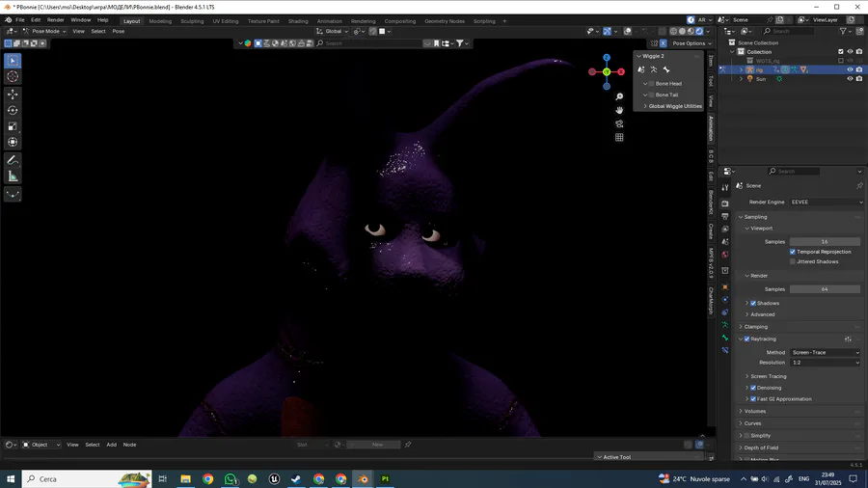
Task: Toggle Temporal Reprojection checkbox
Action: coord(793,252)
